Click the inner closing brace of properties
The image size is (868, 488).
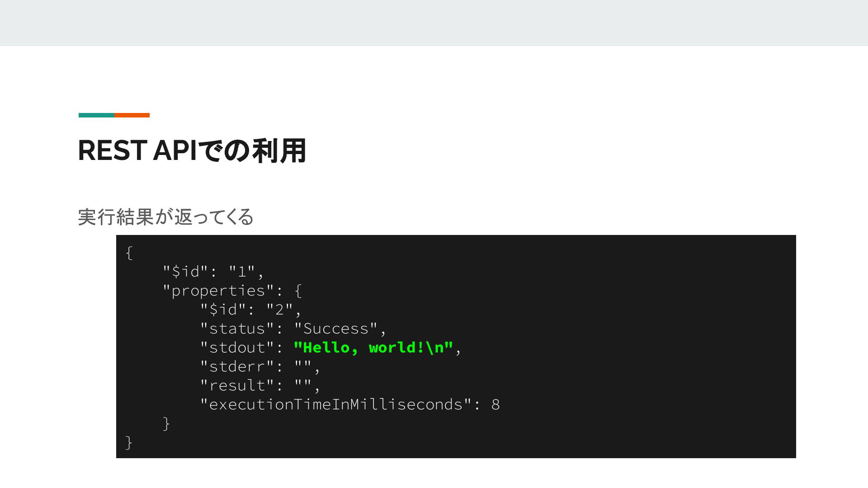pyautogui.click(x=166, y=423)
